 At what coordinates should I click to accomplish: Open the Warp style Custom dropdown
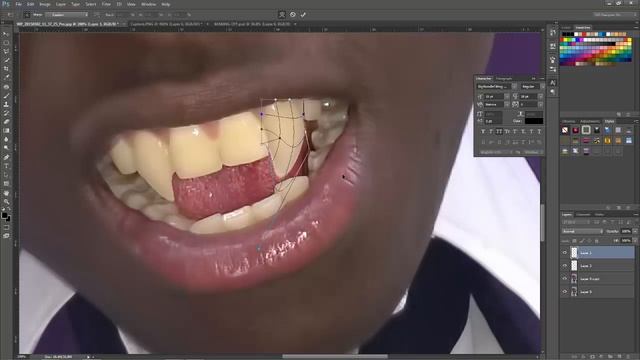coord(68,15)
